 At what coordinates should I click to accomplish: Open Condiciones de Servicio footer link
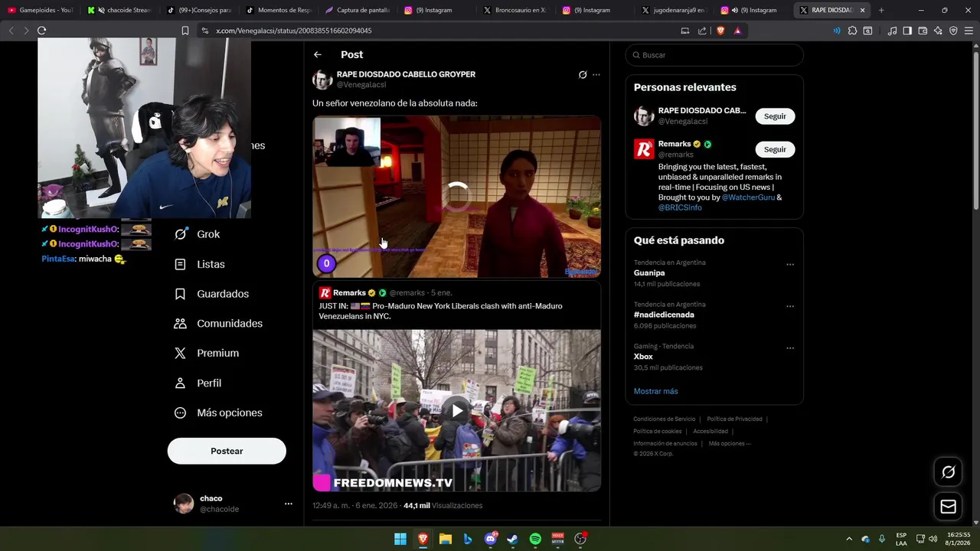(664, 419)
